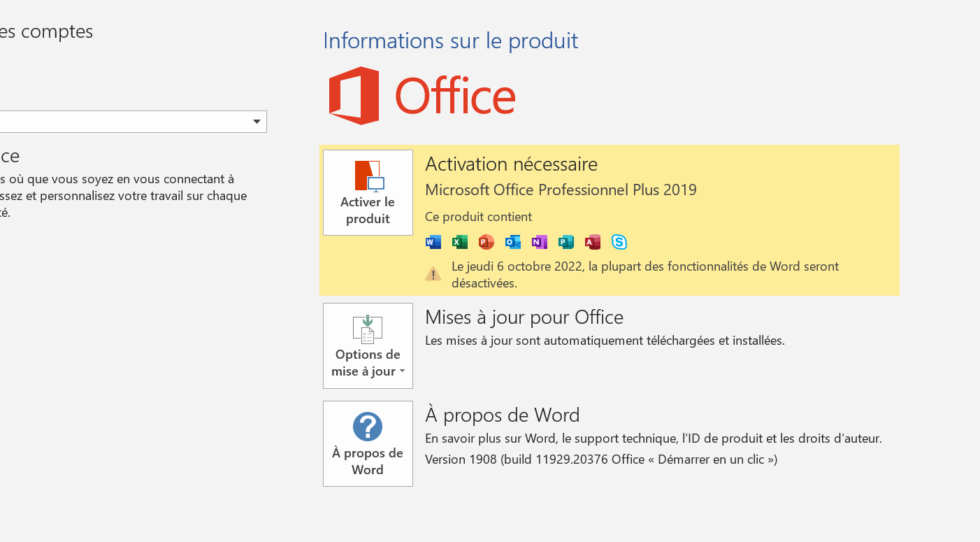Click the Activation nécessaire heading

point(511,164)
